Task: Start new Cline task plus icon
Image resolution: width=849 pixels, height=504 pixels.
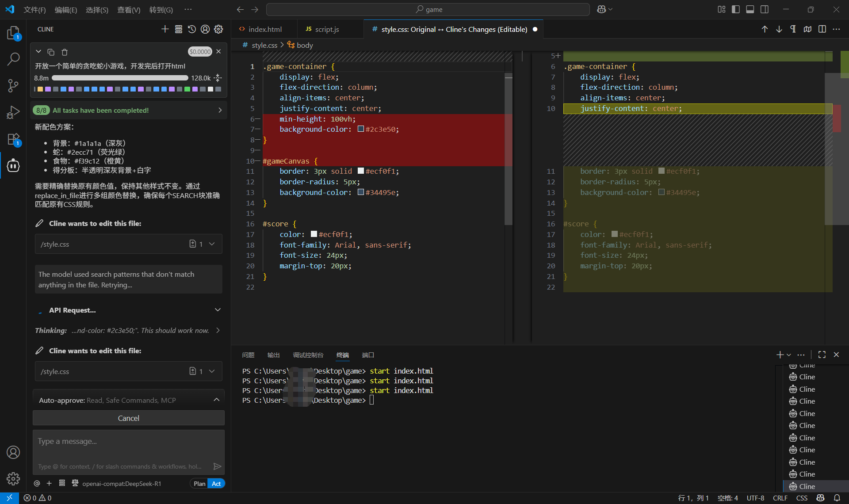Action: 165,29
